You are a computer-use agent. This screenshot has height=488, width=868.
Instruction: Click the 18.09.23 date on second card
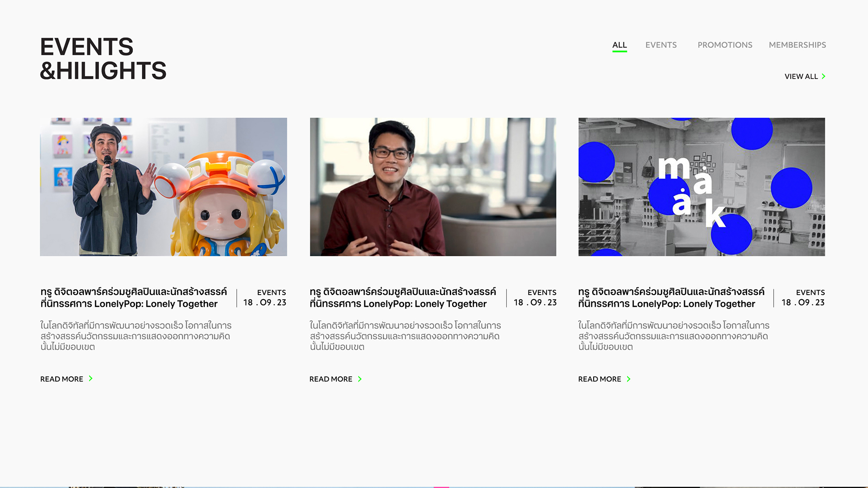(x=535, y=303)
